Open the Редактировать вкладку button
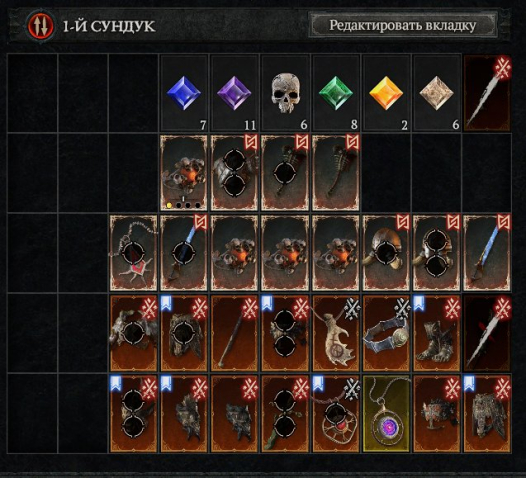The image size is (526, 478). 403,25
